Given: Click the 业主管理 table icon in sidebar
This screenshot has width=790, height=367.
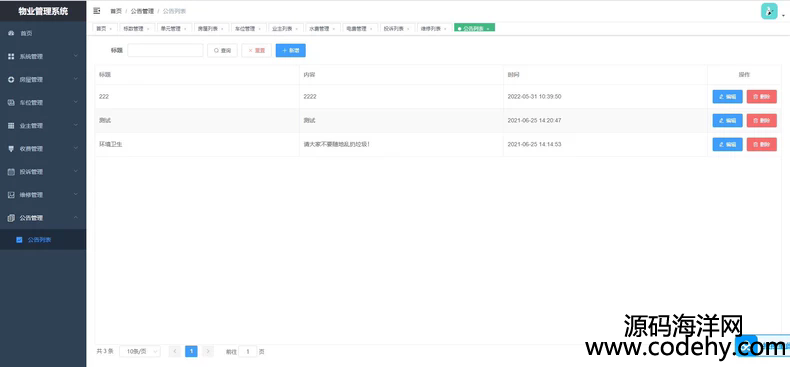Looking at the screenshot, I should pyautogui.click(x=11, y=126).
